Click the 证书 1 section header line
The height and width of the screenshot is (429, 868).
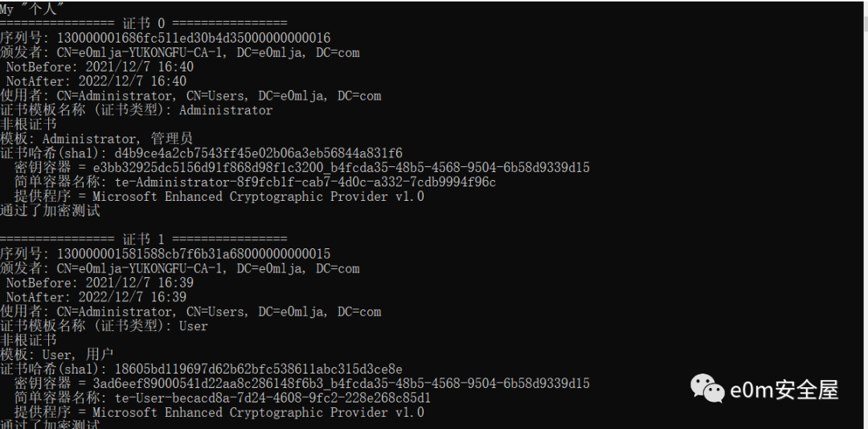(143, 239)
